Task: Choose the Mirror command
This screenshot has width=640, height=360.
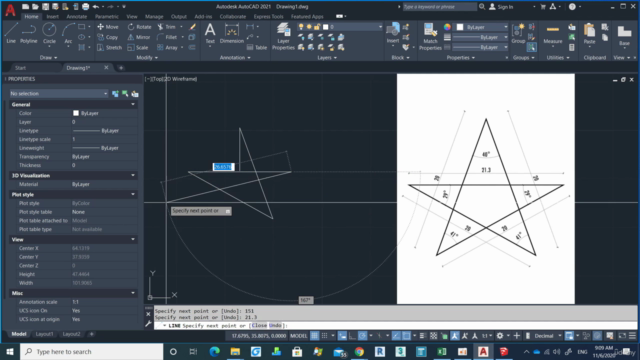Action: tap(139, 37)
